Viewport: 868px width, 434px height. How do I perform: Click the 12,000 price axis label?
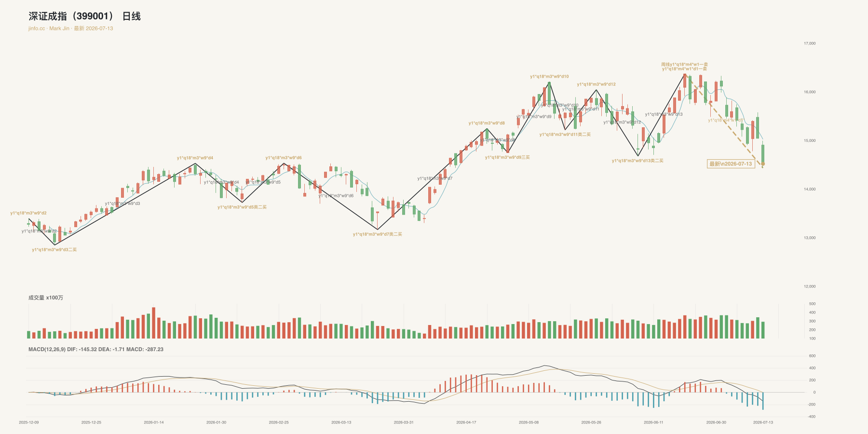pyautogui.click(x=810, y=286)
